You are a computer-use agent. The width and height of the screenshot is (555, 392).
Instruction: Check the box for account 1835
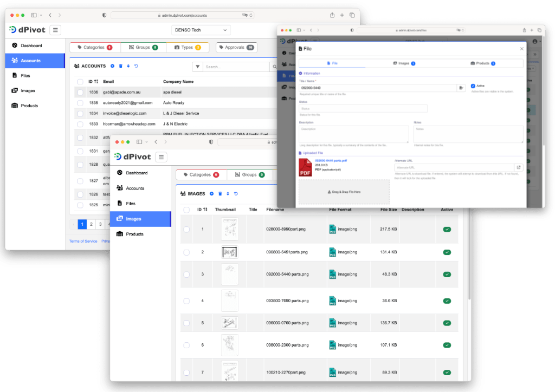pos(80,103)
